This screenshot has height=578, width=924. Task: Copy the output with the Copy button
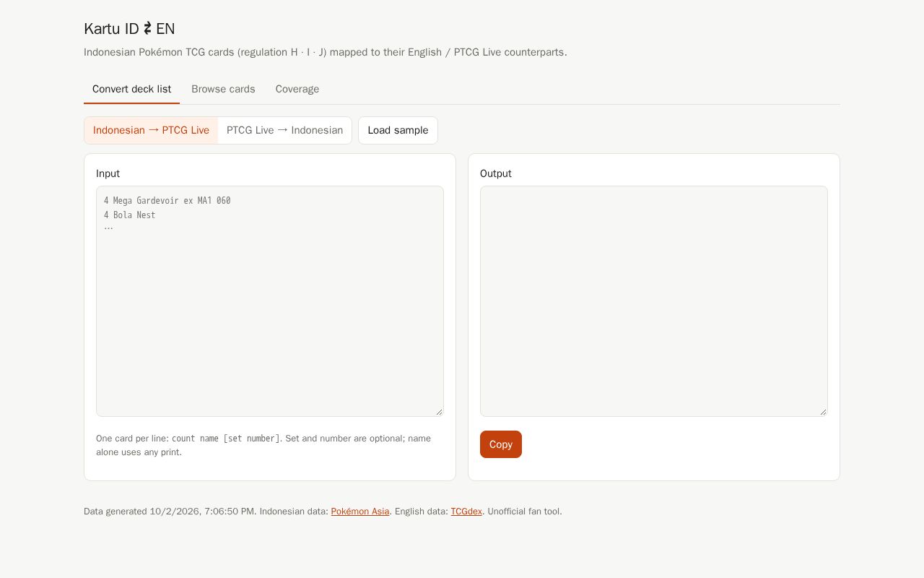501,444
